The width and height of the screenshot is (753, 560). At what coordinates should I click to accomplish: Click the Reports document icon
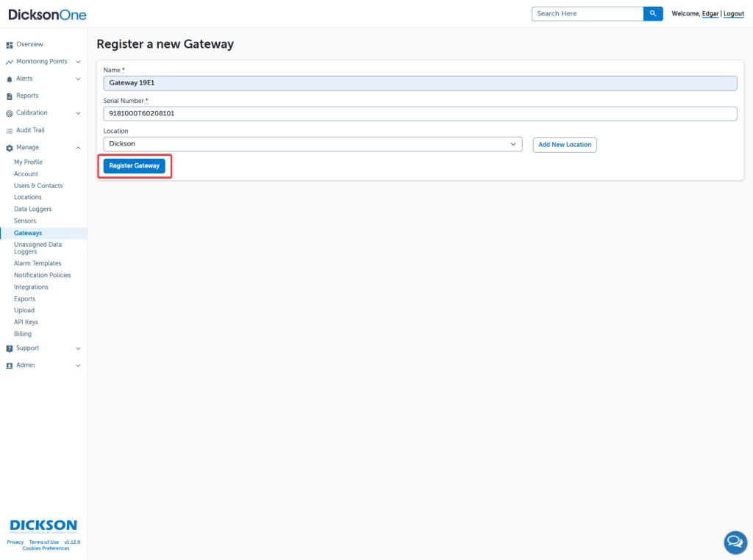(10, 96)
